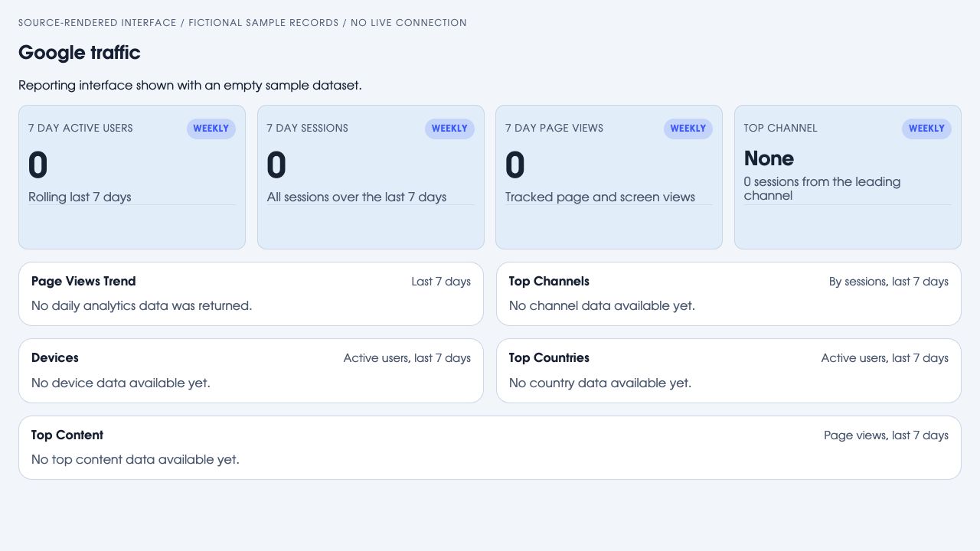This screenshot has height=551, width=980.
Task: Click the empty sample dataset description
Action: (x=190, y=86)
